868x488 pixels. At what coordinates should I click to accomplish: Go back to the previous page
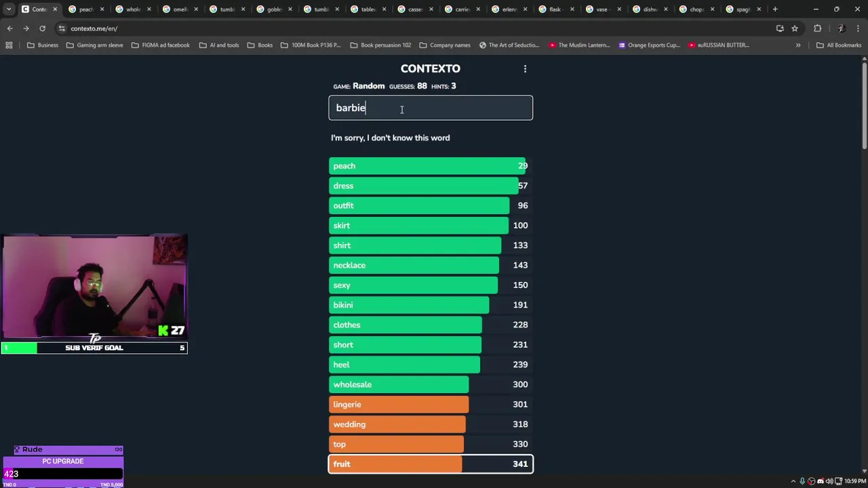pos(9,28)
